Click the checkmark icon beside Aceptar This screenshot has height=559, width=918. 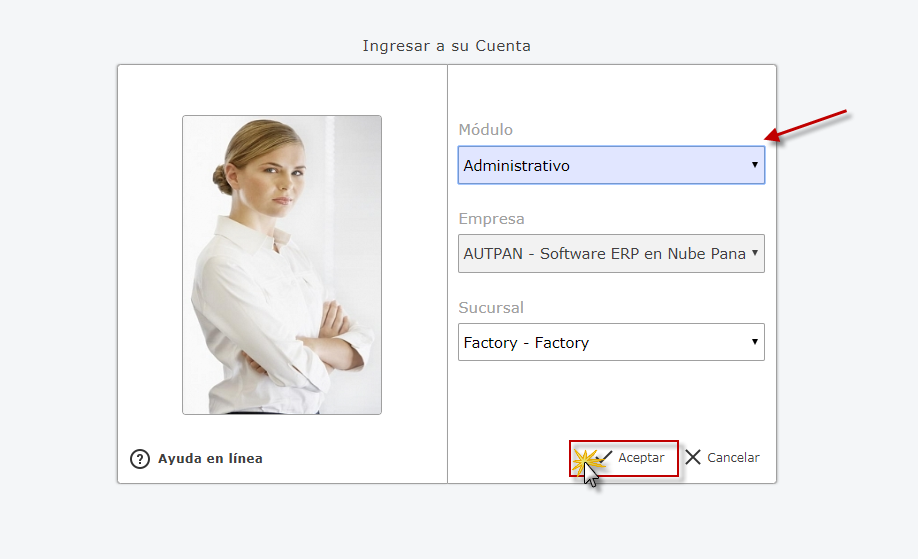605,457
